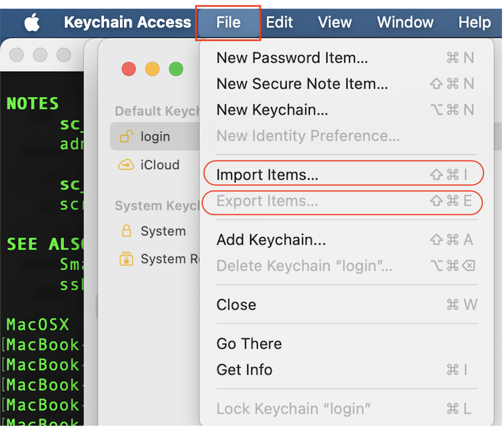Click the login keychain unlocked padlock icon
This screenshot has width=504, height=427.
click(126, 136)
